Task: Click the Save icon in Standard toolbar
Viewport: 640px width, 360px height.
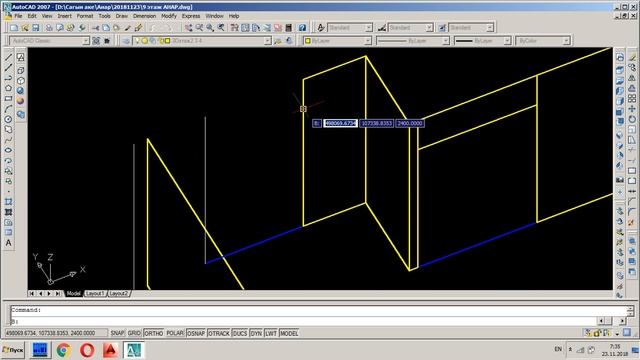Action: [36, 28]
